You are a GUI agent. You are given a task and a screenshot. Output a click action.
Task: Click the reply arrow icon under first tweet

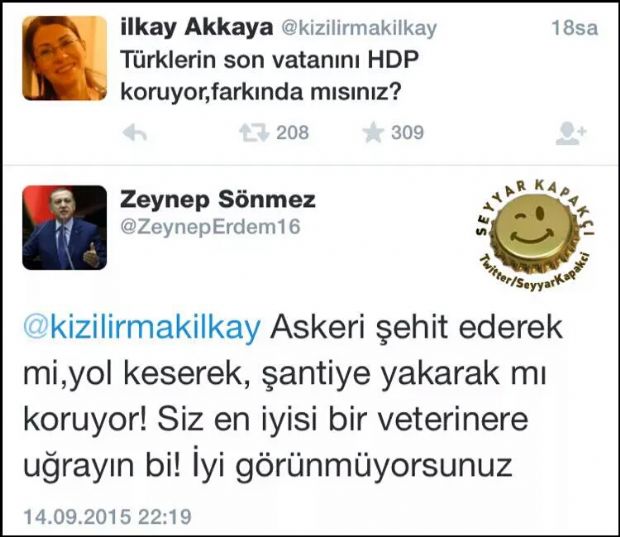(x=135, y=133)
